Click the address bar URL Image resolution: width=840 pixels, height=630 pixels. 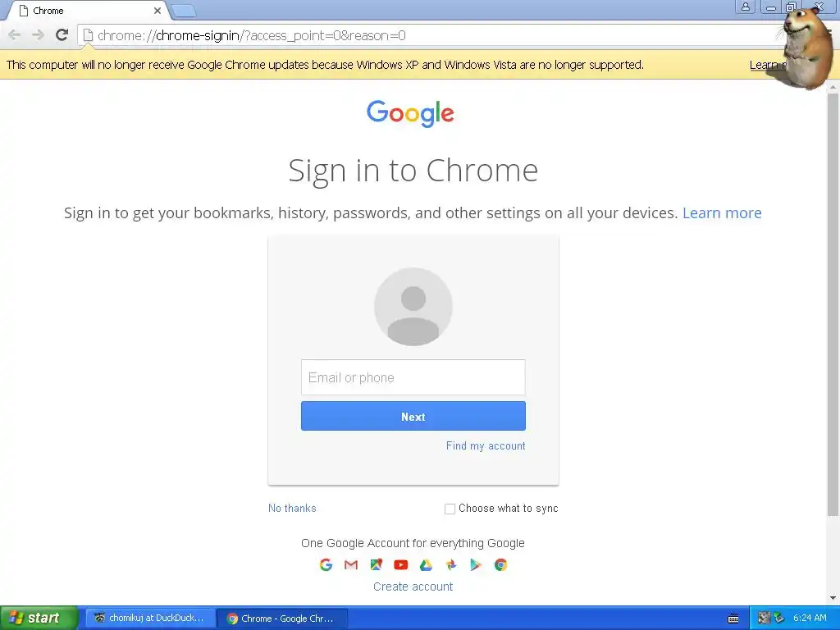[251, 35]
